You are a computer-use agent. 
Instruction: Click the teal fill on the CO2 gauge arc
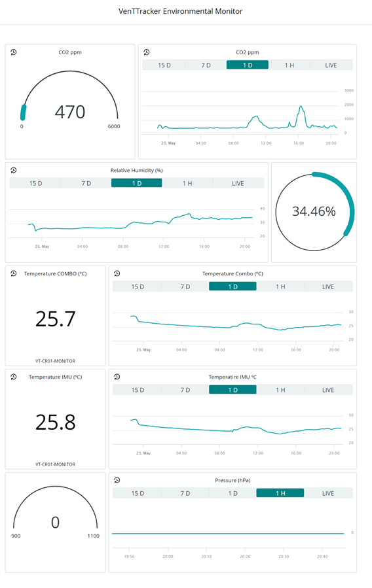(23, 112)
